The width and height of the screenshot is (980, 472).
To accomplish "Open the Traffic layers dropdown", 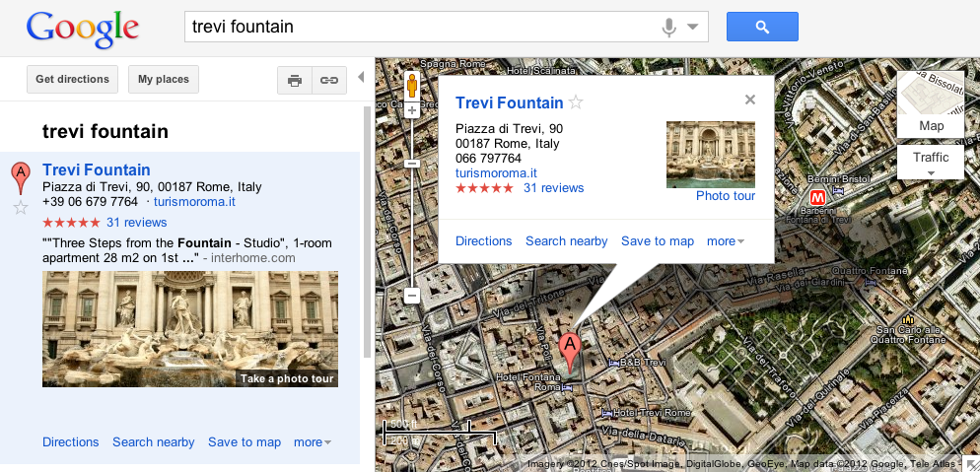I will click(931, 163).
